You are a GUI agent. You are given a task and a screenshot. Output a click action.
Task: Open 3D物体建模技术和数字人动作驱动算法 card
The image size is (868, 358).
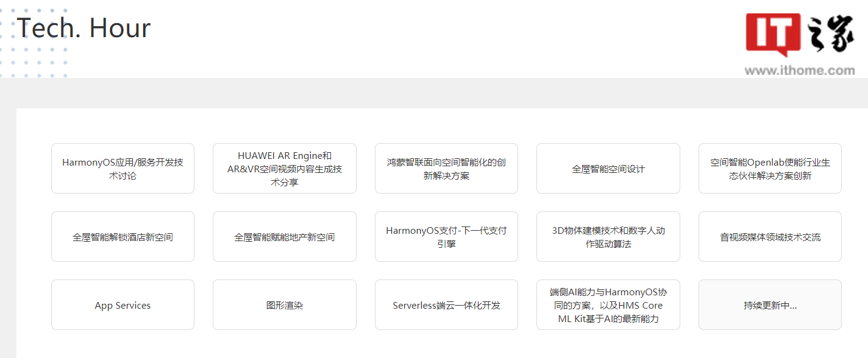[608, 237]
